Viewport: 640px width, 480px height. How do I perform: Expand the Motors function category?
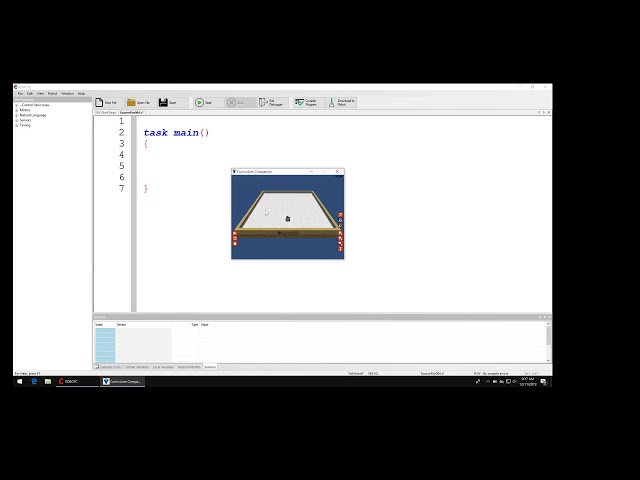16,110
